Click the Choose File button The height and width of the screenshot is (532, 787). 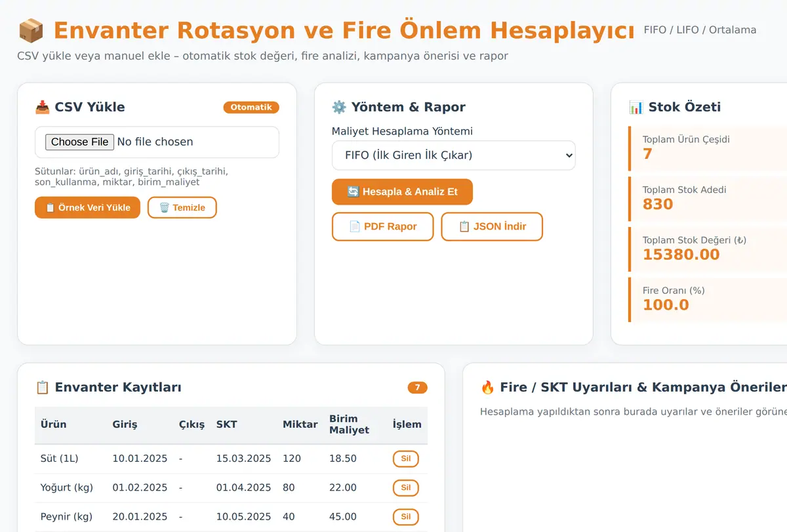coord(79,142)
